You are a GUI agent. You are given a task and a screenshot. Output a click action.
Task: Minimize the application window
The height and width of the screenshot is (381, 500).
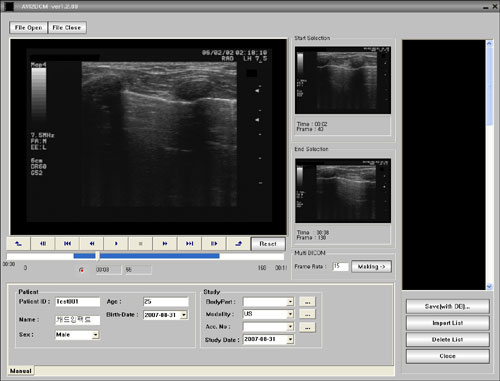tap(486, 7)
